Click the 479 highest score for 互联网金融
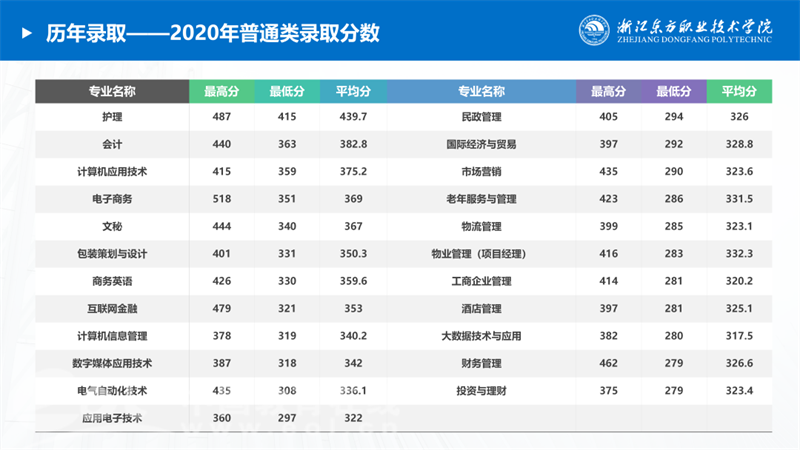800x450 pixels. pos(222,309)
